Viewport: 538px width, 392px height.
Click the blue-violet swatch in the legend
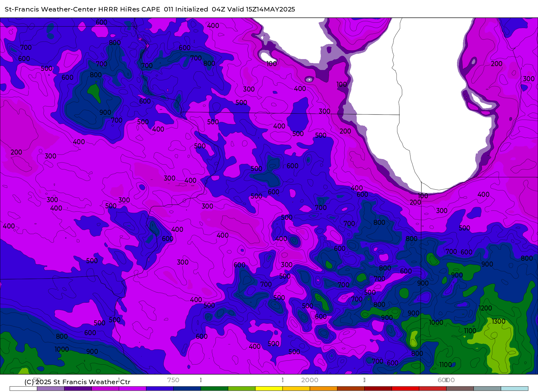pyautogui.click(x=160, y=389)
